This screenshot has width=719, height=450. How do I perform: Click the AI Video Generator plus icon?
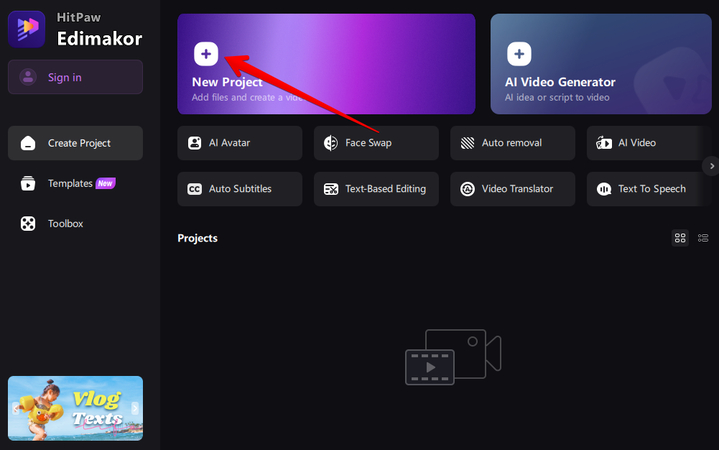coord(519,54)
